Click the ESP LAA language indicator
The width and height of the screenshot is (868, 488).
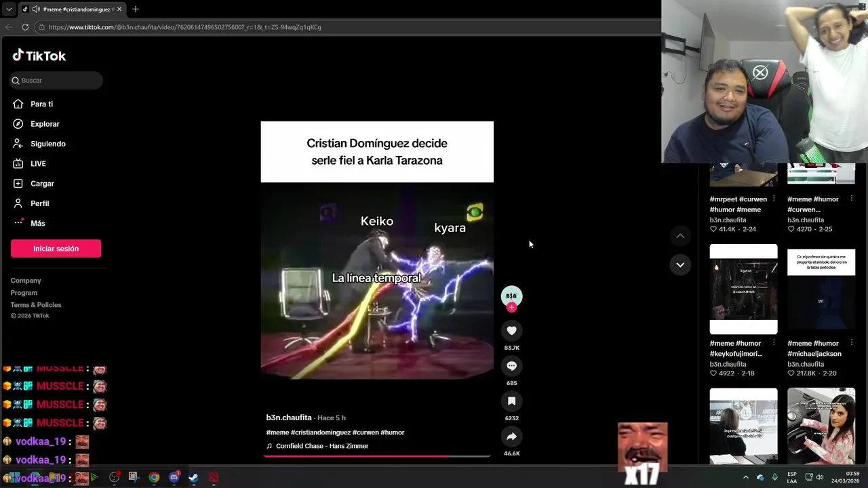pyautogui.click(x=792, y=477)
